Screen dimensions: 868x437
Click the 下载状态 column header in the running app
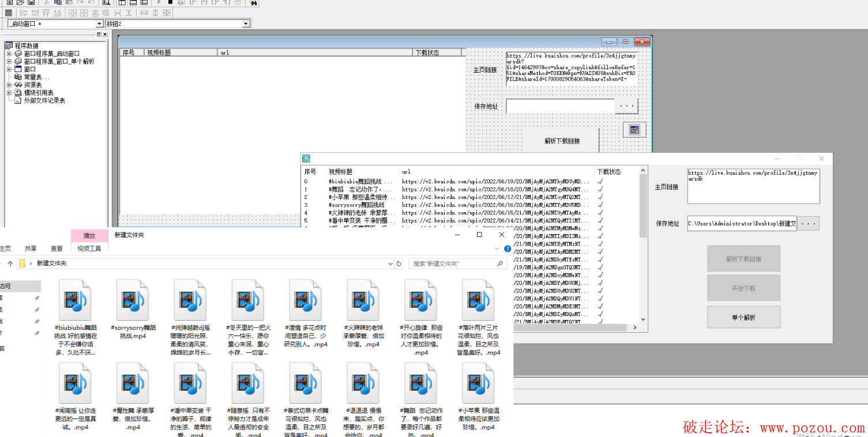coord(617,172)
